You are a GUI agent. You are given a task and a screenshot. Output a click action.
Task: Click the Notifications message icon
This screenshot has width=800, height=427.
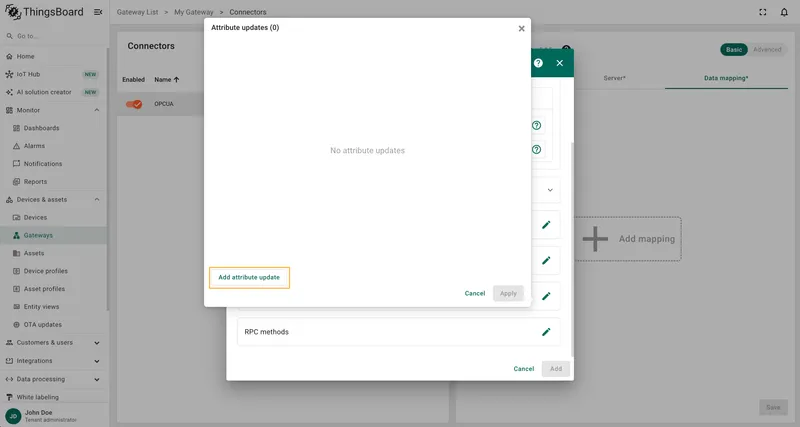pyautogui.click(x=16, y=164)
